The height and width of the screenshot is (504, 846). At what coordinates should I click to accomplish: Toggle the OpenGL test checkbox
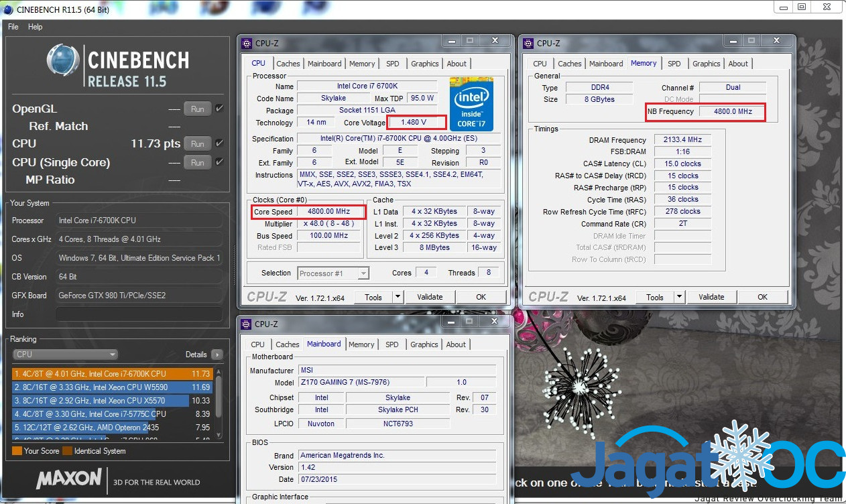tap(219, 109)
